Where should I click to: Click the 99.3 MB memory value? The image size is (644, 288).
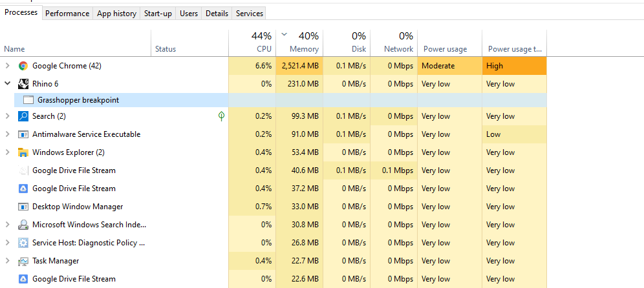tap(305, 116)
